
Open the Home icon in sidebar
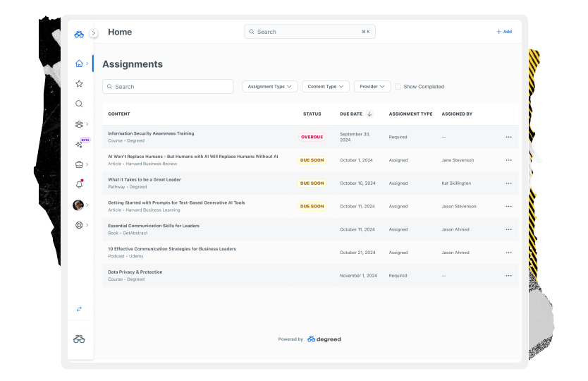click(79, 64)
